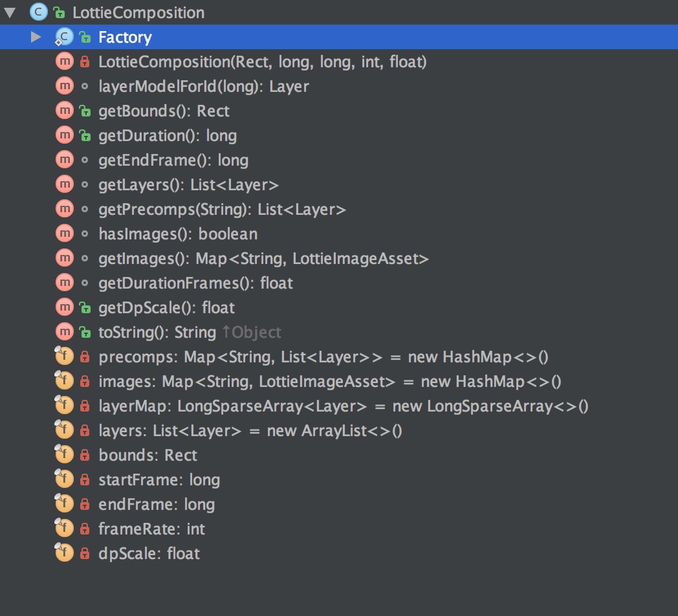
Task: Click the private lock icon beside images field
Action: tap(85, 381)
